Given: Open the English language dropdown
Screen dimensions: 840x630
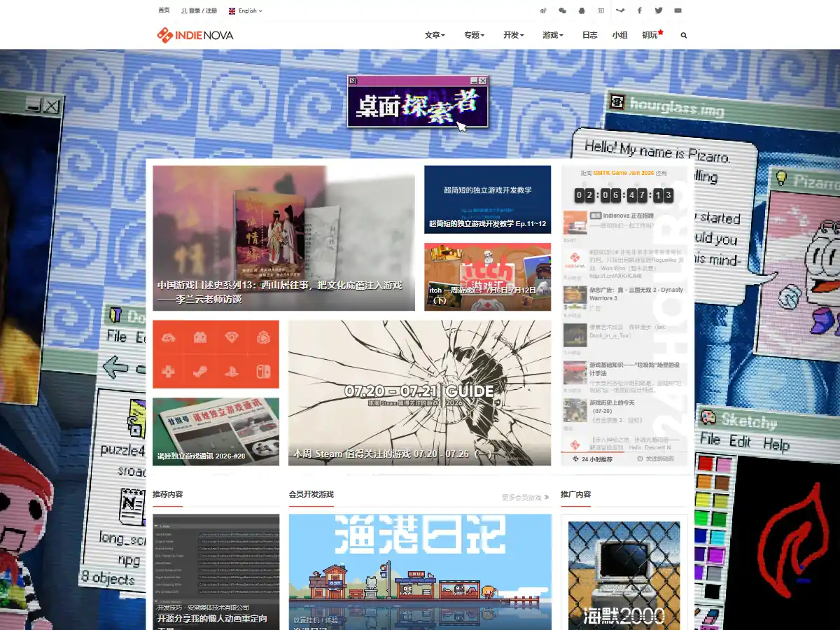Looking at the screenshot, I should point(246,10).
